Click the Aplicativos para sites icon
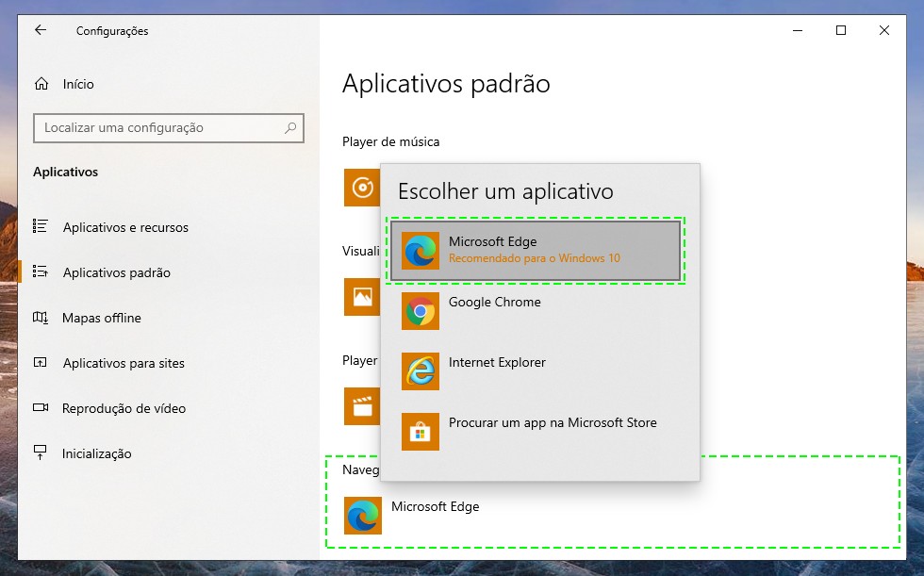 click(x=40, y=362)
